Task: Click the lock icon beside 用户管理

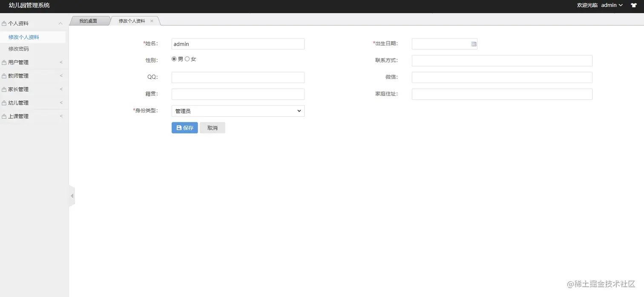Action: pyautogui.click(x=4, y=62)
